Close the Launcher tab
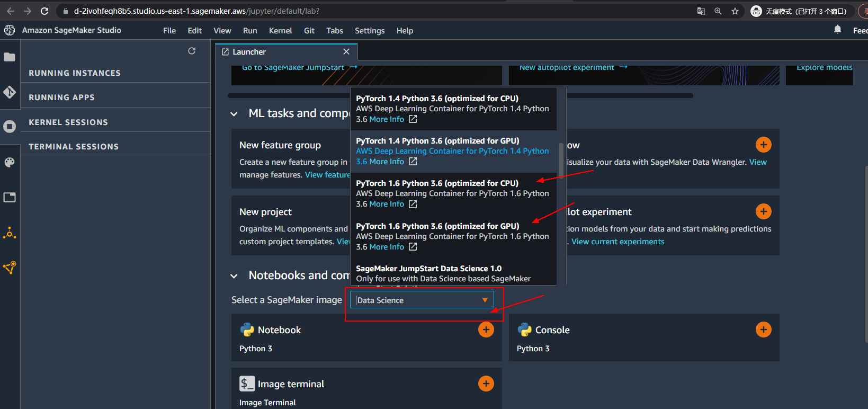 [x=346, y=51]
